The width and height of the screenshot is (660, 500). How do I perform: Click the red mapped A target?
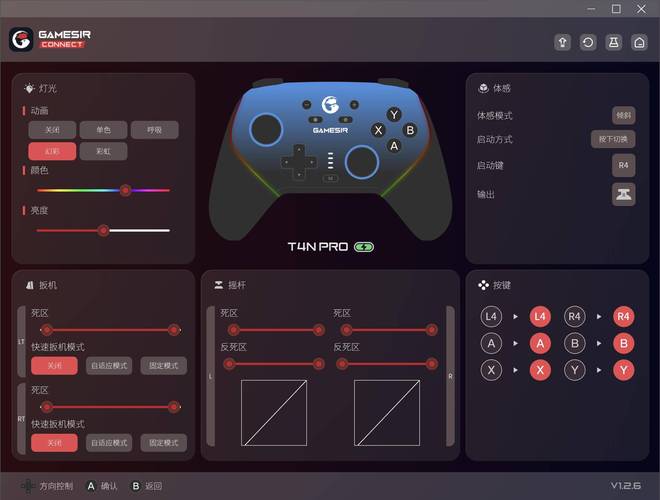(540, 343)
